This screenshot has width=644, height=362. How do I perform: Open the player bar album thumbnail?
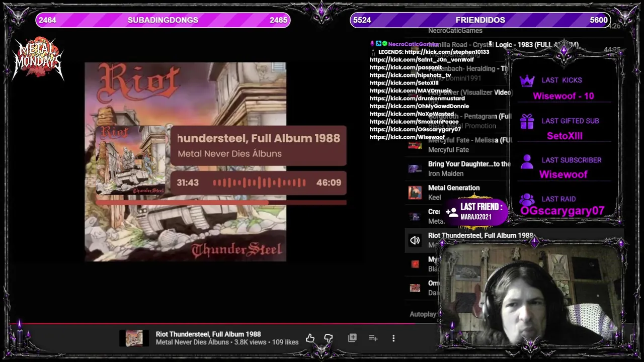[134, 338]
